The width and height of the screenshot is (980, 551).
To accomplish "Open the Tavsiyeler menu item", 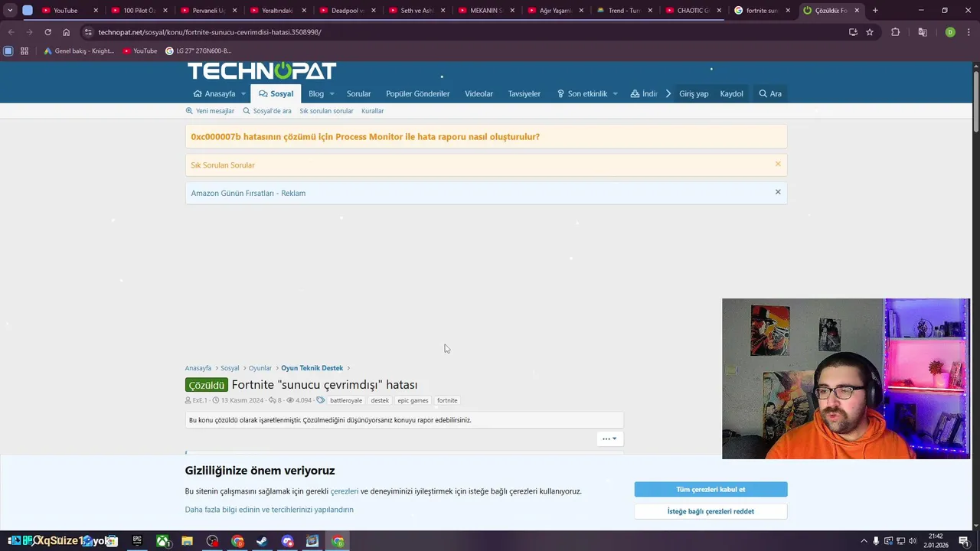I will click(x=524, y=93).
